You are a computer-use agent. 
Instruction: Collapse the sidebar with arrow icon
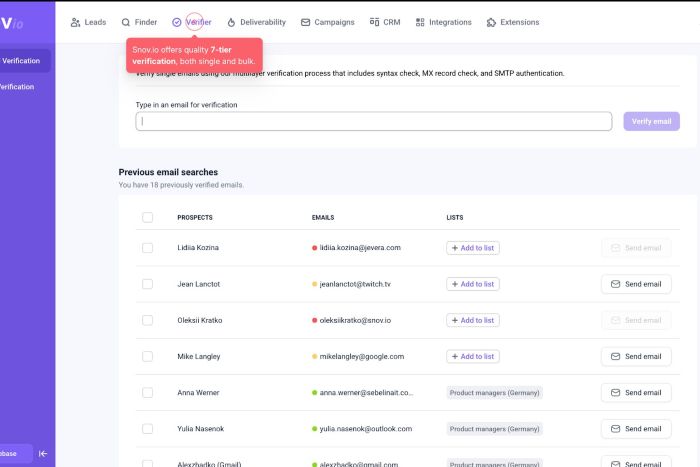43,453
